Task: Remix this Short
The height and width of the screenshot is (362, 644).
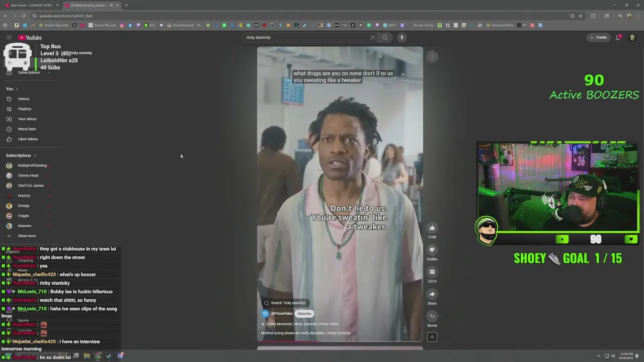Action: click(432, 316)
